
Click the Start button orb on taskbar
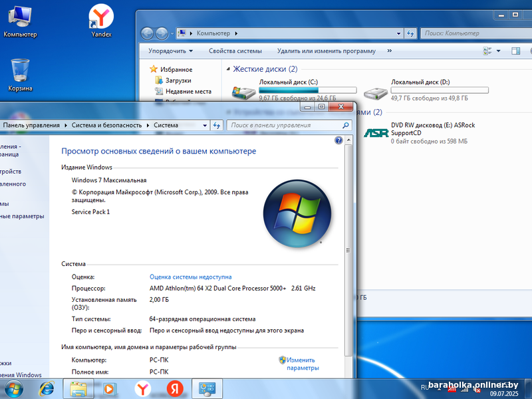pyautogui.click(x=13, y=389)
